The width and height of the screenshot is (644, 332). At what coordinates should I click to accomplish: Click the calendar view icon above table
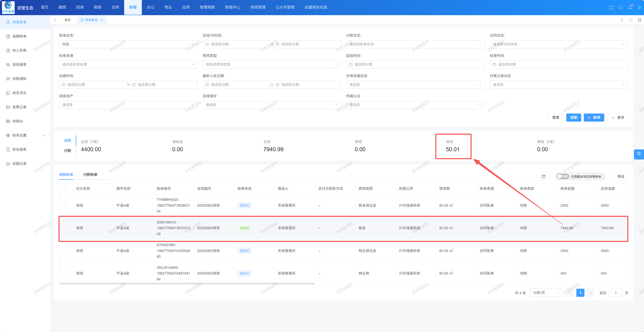[543, 176]
